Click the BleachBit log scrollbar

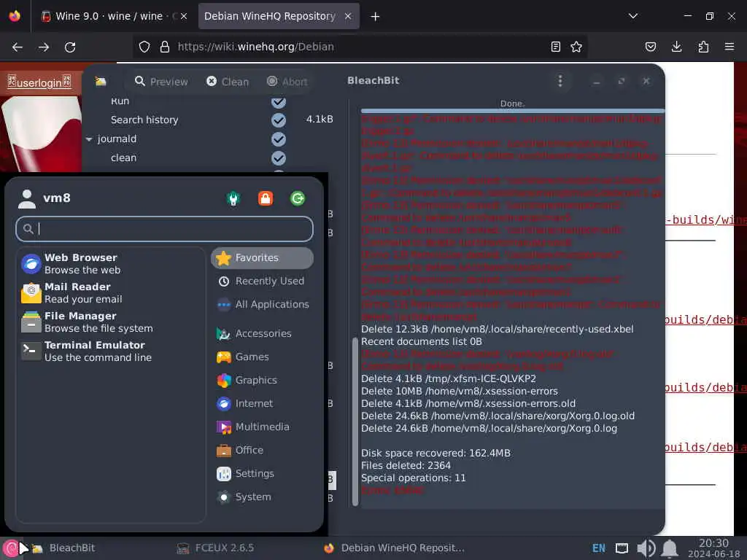click(355, 421)
